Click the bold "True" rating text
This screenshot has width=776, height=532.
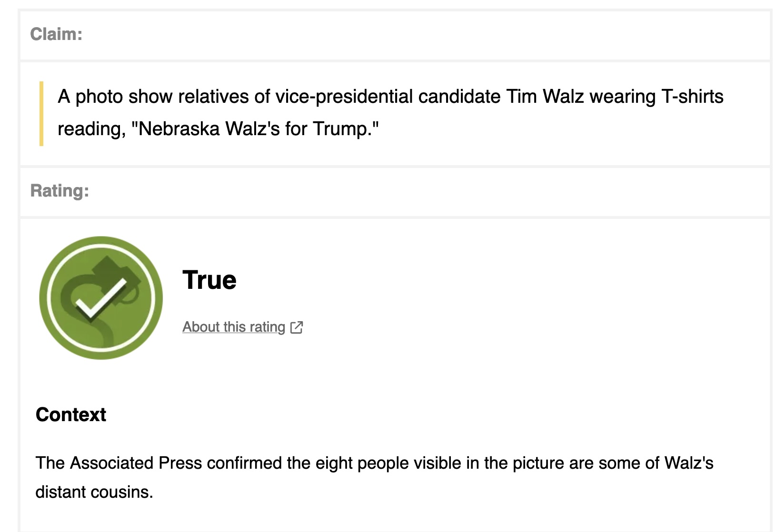coord(209,280)
